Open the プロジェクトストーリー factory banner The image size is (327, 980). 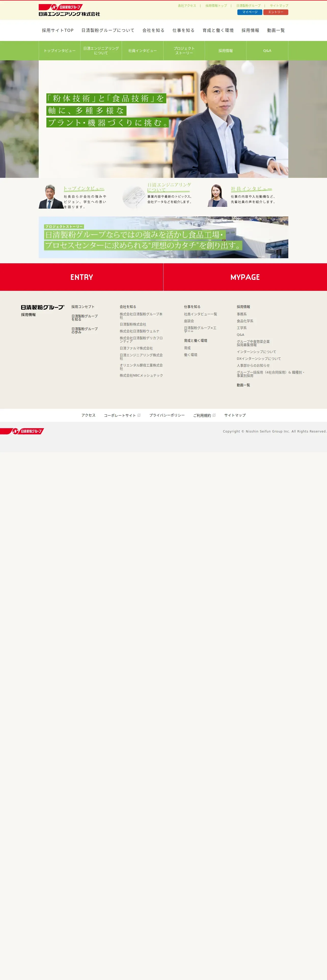(x=163, y=237)
